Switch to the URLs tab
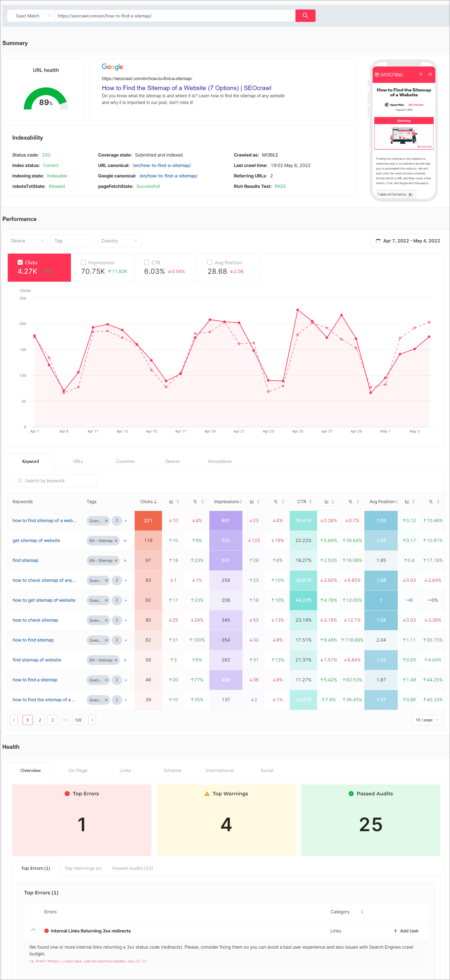The image size is (450, 980). [x=78, y=461]
